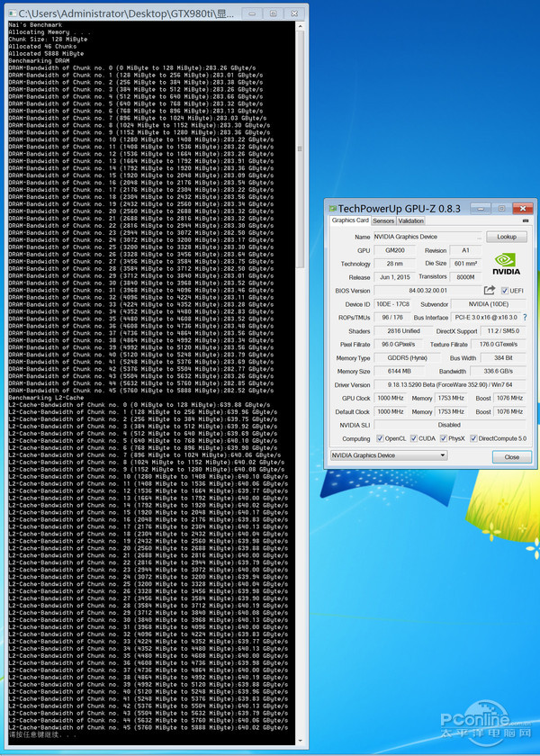Maximize the console benchmark window
Screen dimensions: 540x756
273,13
